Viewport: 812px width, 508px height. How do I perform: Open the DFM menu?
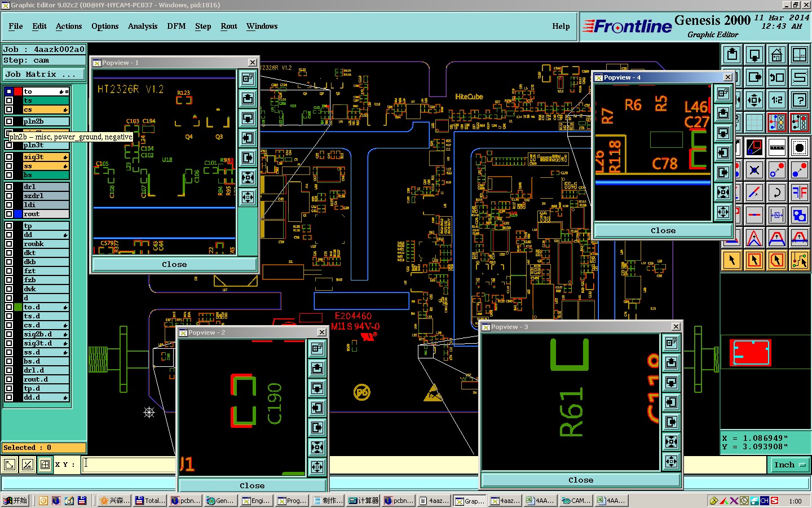coord(176,26)
